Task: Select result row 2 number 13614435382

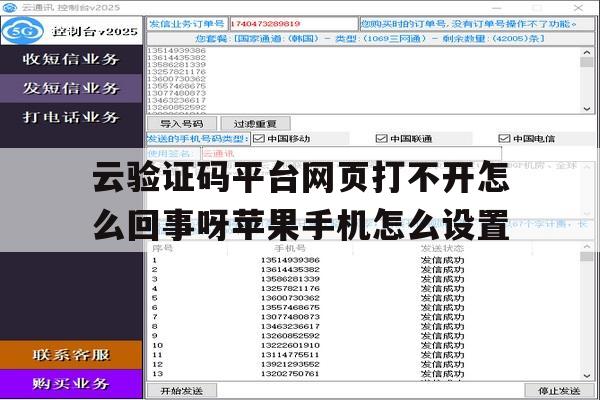Action: click(290, 269)
